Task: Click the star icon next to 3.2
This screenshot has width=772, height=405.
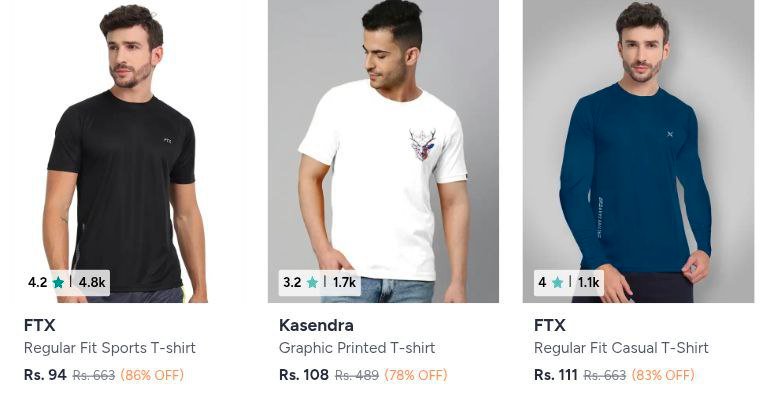Action: point(312,282)
